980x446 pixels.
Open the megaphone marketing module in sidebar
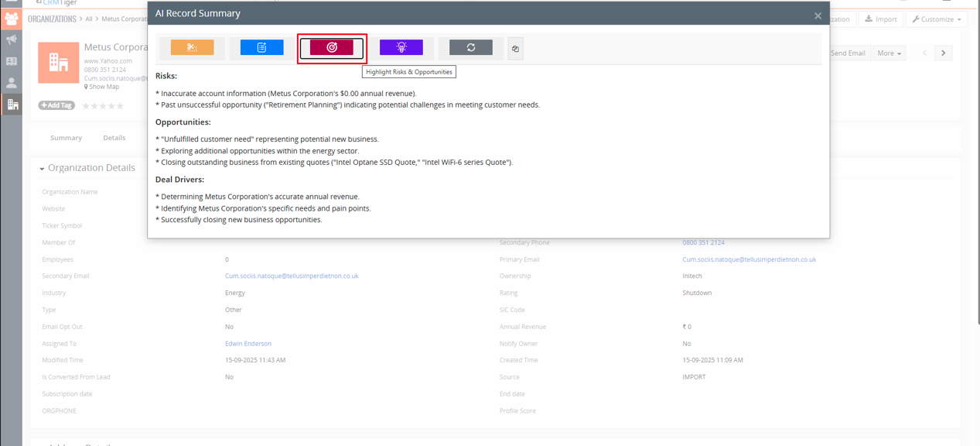point(11,39)
